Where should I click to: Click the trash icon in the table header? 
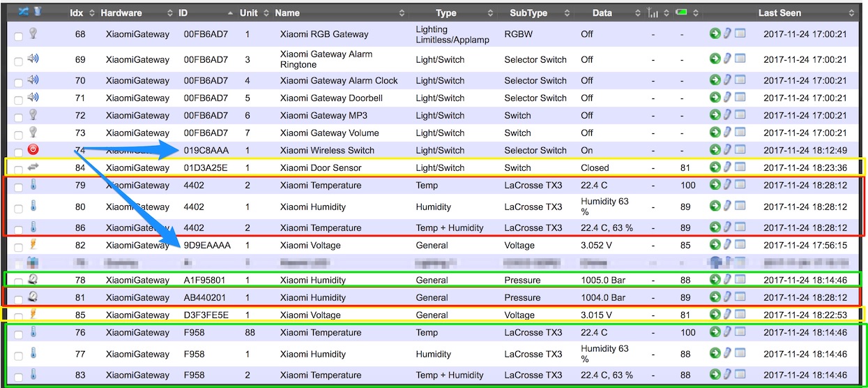(37, 13)
